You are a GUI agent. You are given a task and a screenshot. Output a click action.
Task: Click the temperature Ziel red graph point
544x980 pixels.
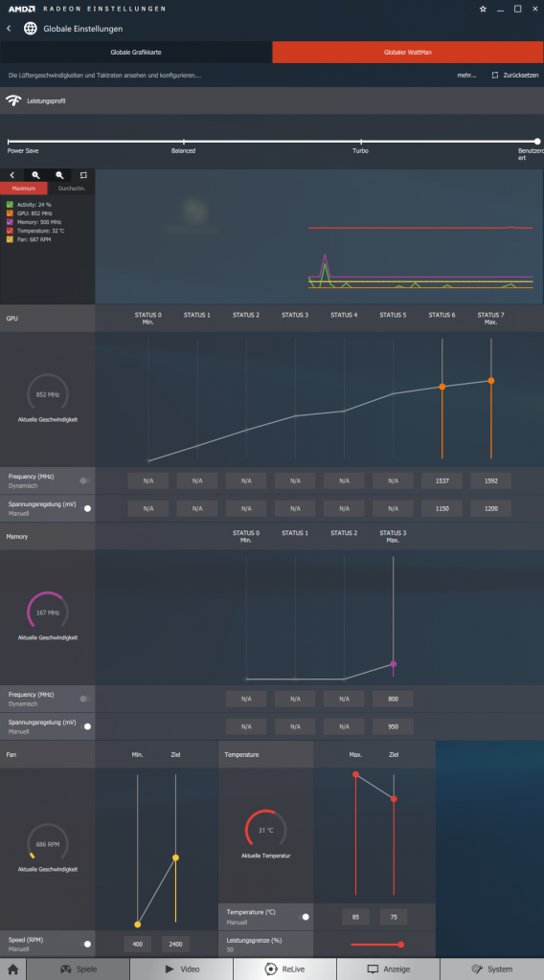tap(394, 799)
